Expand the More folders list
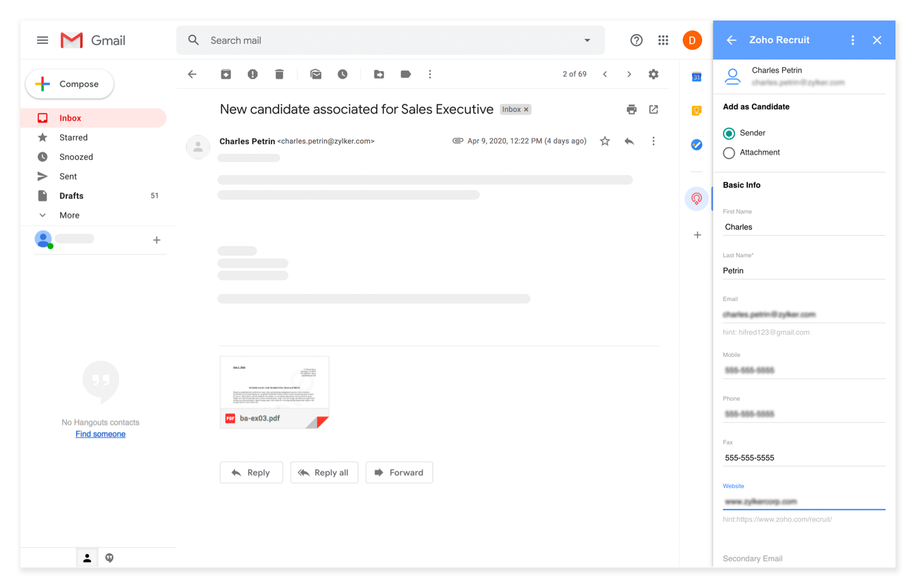 pyautogui.click(x=69, y=215)
